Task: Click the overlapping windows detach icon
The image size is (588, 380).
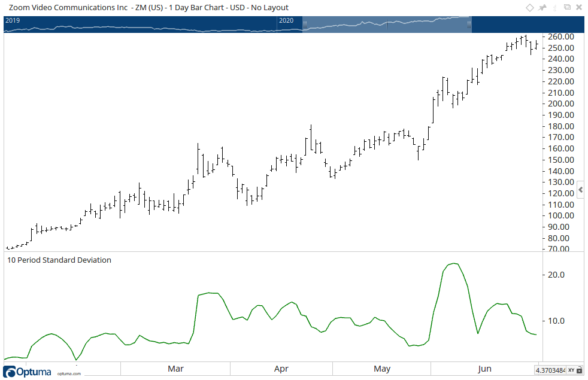Action: [x=568, y=7]
